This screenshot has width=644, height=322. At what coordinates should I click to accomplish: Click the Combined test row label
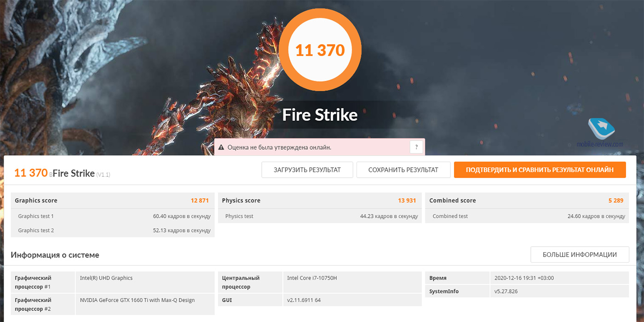[450, 216]
